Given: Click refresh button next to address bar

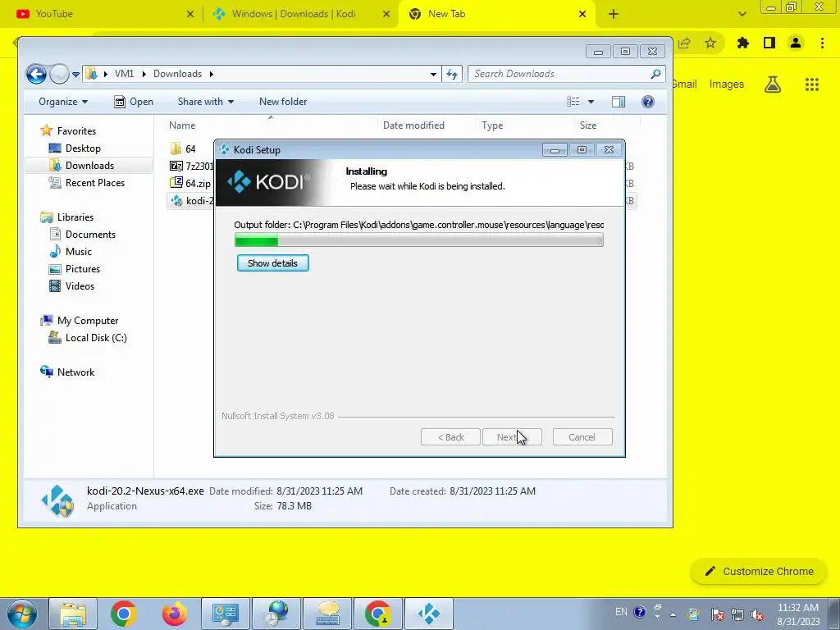Looking at the screenshot, I should [452, 74].
